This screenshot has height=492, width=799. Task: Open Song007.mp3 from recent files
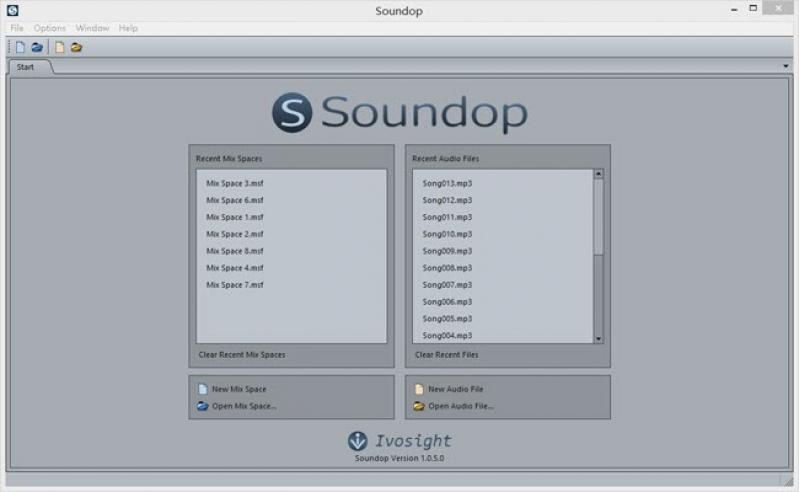click(447, 285)
